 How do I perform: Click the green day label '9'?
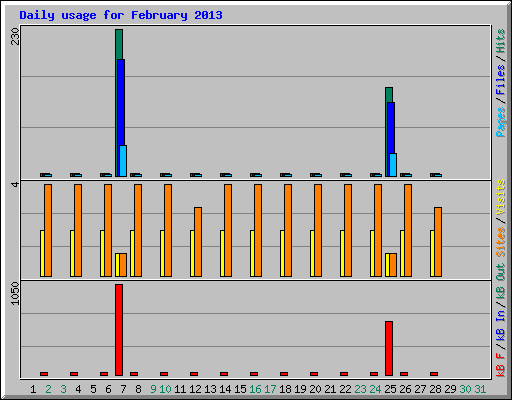(x=153, y=389)
